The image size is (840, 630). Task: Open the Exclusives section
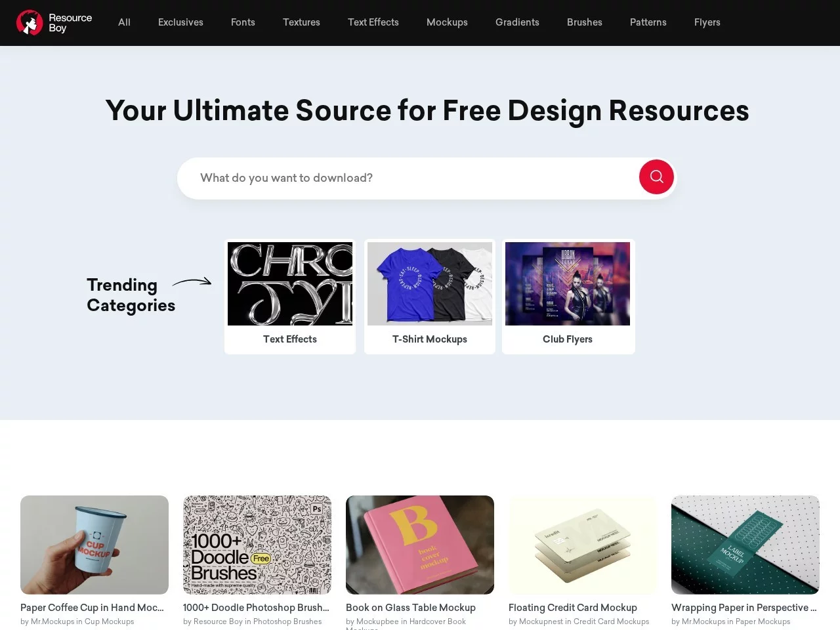[x=180, y=22]
